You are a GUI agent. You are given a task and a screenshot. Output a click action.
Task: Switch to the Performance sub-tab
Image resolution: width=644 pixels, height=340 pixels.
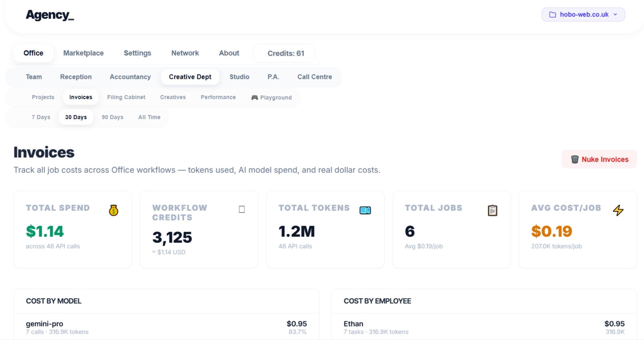click(x=218, y=97)
